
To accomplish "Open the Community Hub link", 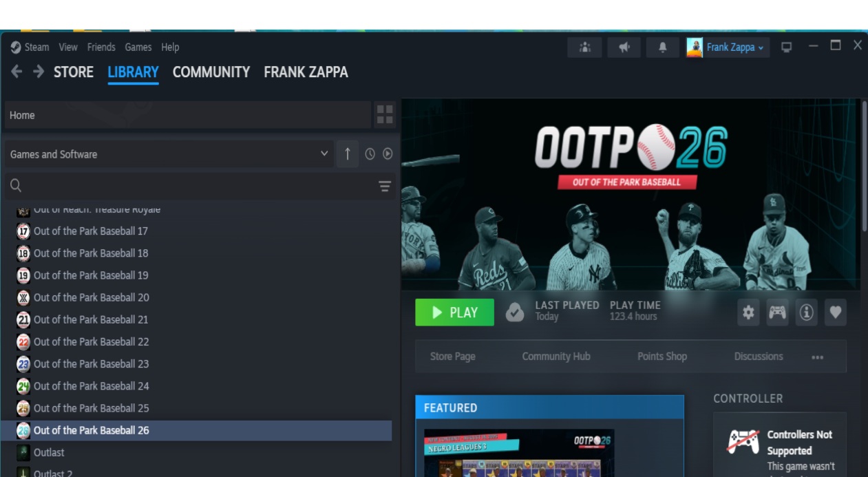I will (556, 357).
